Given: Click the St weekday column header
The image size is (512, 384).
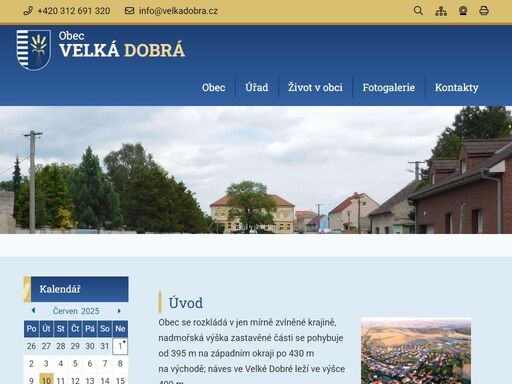Looking at the screenshot, I should pos(61,329).
